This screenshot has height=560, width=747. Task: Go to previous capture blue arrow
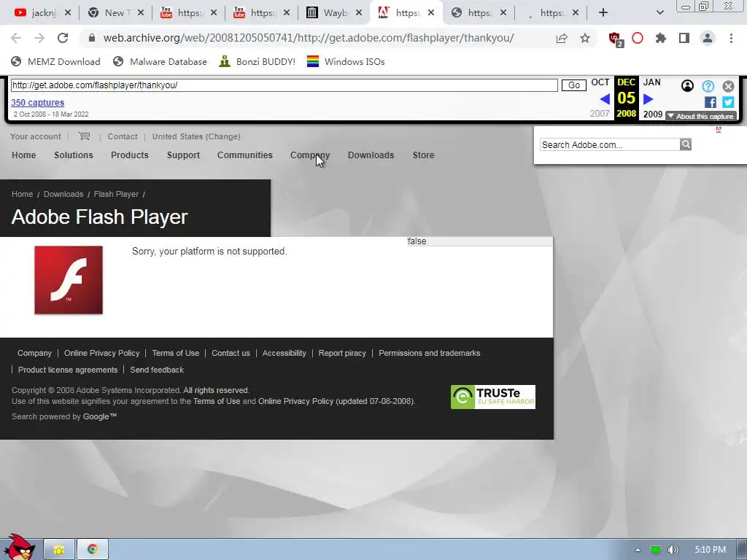(605, 99)
